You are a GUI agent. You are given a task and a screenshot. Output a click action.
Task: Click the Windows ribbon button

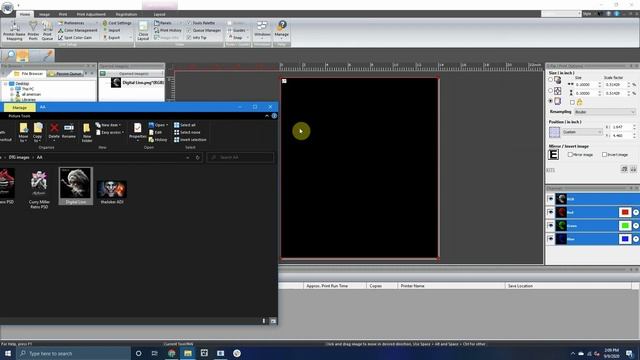pyautogui.click(x=262, y=30)
